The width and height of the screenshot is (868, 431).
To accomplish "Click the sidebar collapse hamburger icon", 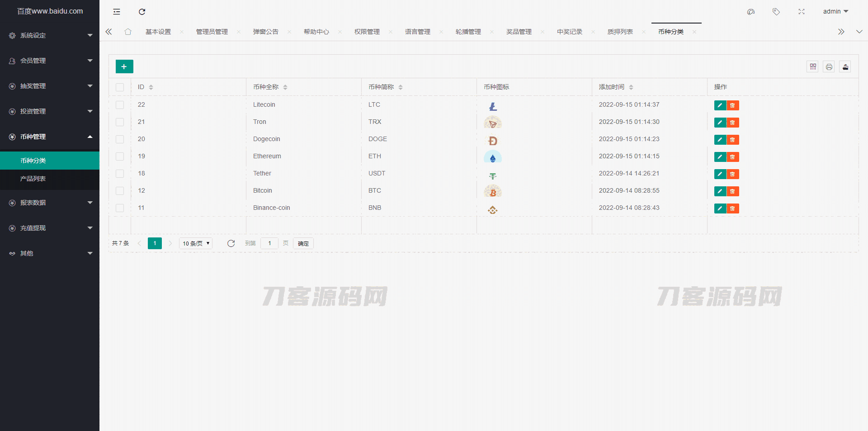I will pos(116,12).
